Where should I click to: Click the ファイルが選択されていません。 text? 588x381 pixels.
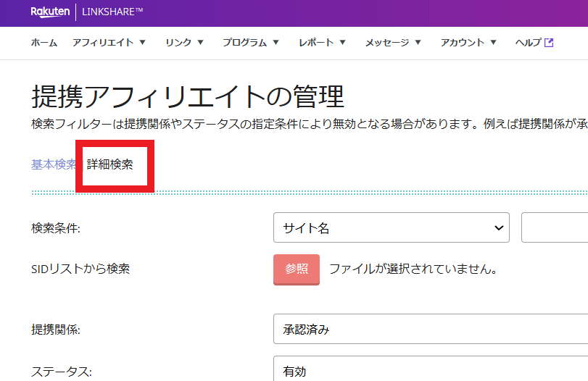click(413, 269)
